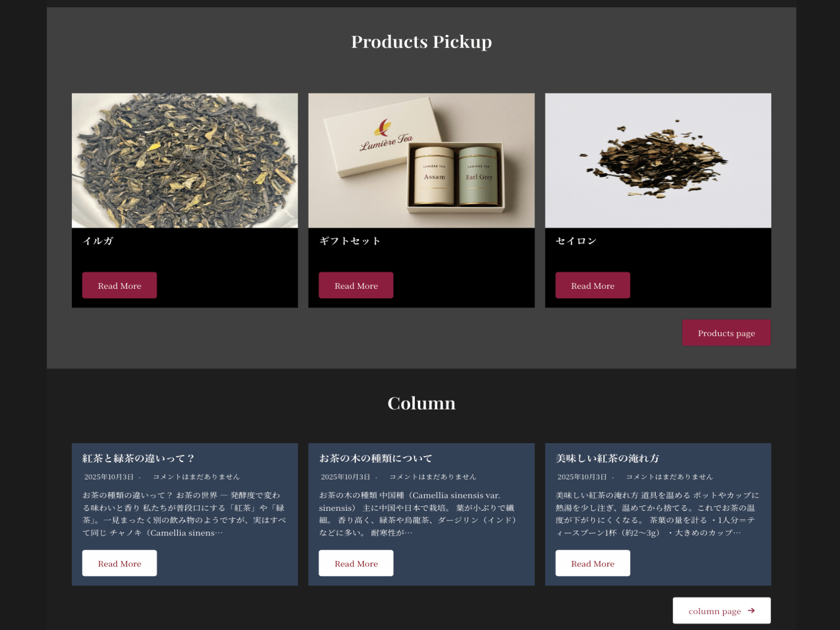The height and width of the screenshot is (630, 840).
Task: Click the セイロン product title
Action: (576, 241)
